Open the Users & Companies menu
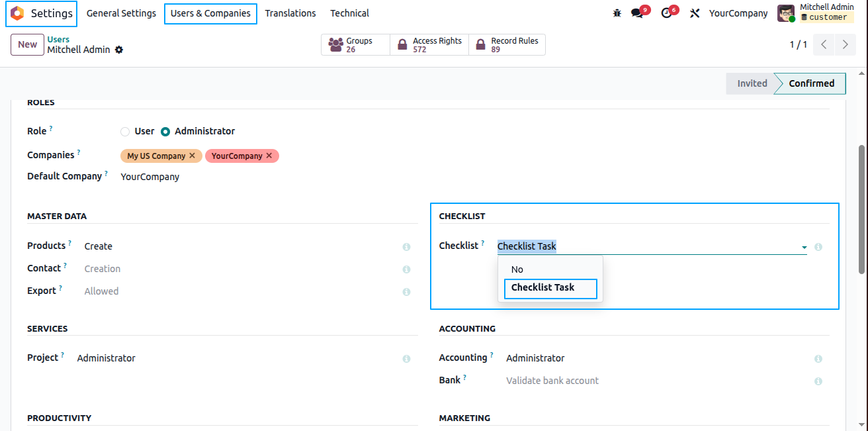 [210, 13]
